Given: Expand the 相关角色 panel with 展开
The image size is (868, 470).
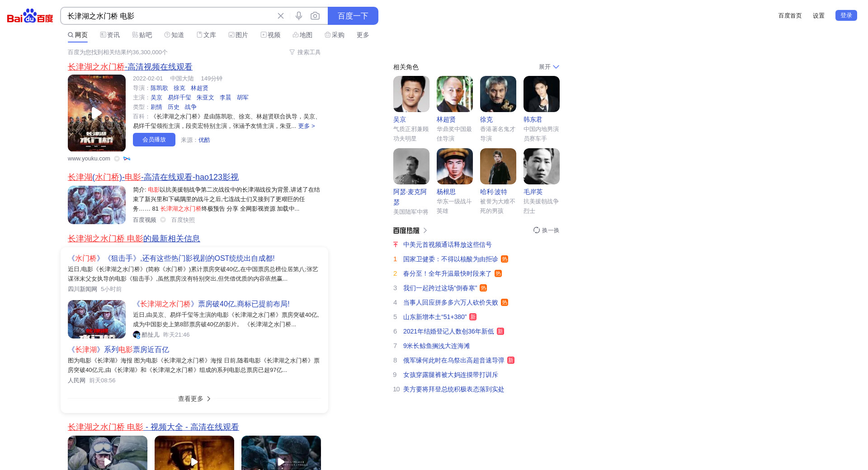Looking at the screenshot, I should pos(549,67).
